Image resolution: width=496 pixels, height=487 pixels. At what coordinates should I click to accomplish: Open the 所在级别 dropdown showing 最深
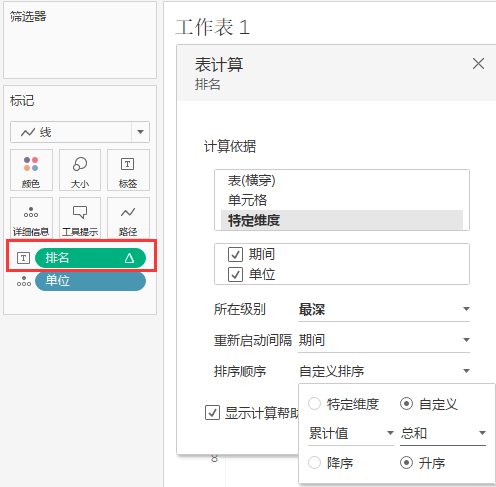384,309
